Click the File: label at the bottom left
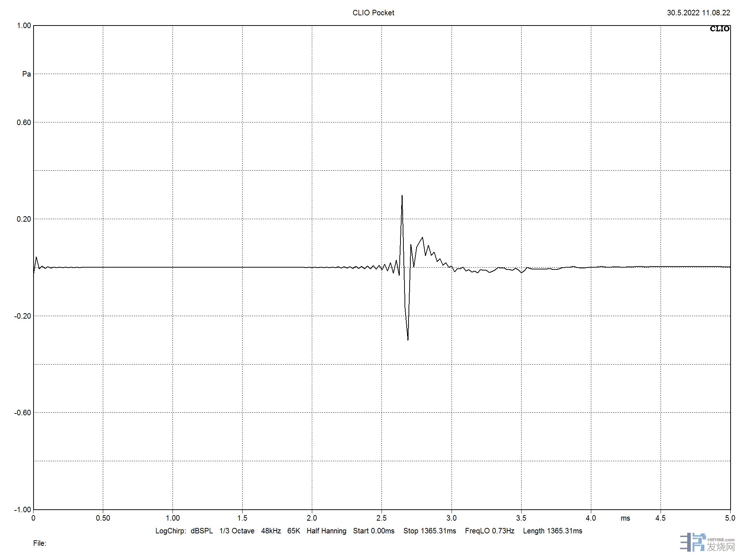The height and width of the screenshot is (560, 747). point(40,543)
